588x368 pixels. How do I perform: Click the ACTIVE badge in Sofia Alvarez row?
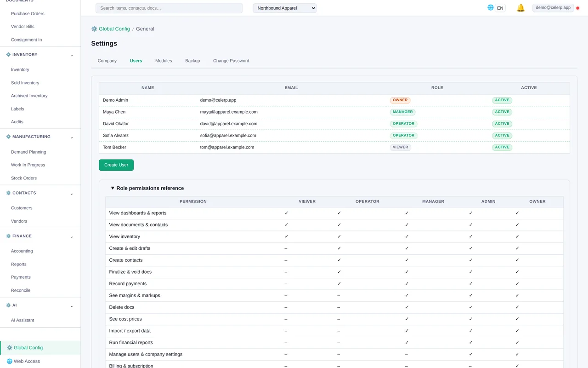[502, 136]
